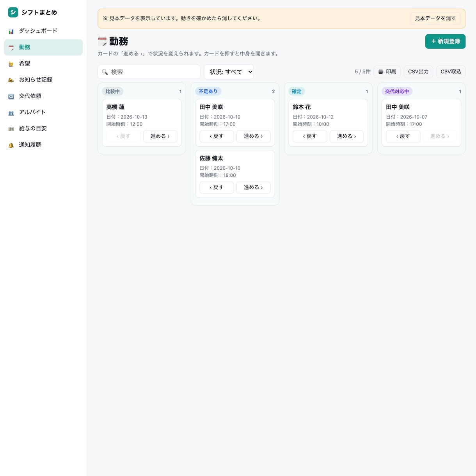Screen dimensions: 476x476
Task: Select the 交代依頼 swap icon
Action: pos(11,96)
